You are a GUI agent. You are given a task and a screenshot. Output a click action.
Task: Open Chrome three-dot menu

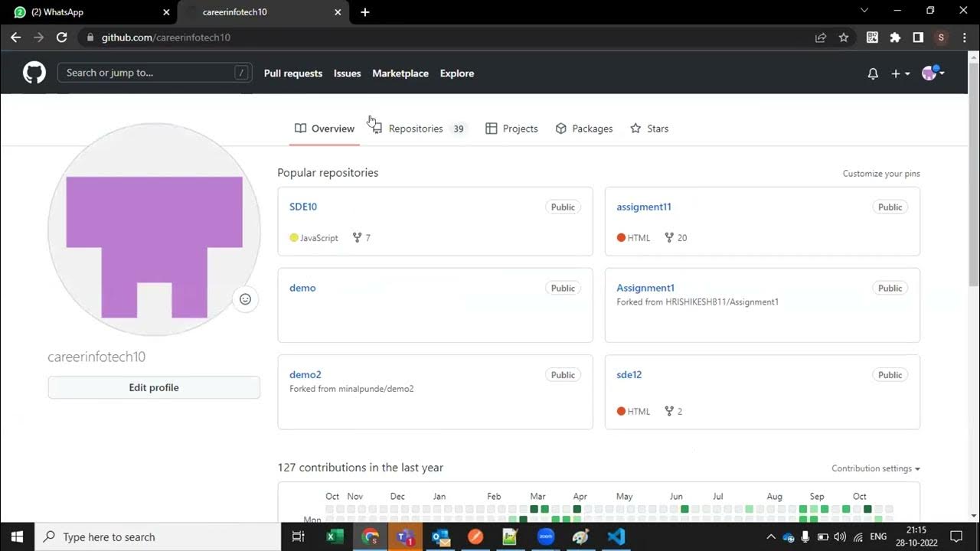point(964,37)
